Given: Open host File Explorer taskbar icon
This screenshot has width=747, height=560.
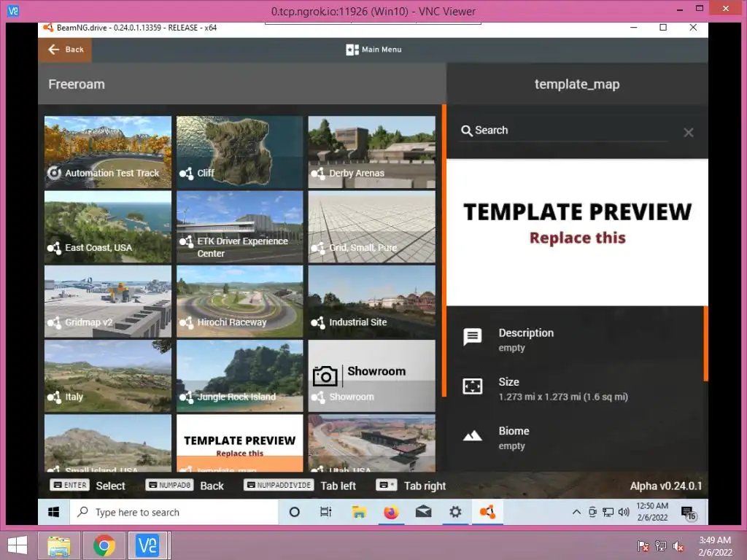Looking at the screenshot, I should pyautogui.click(x=59, y=545).
